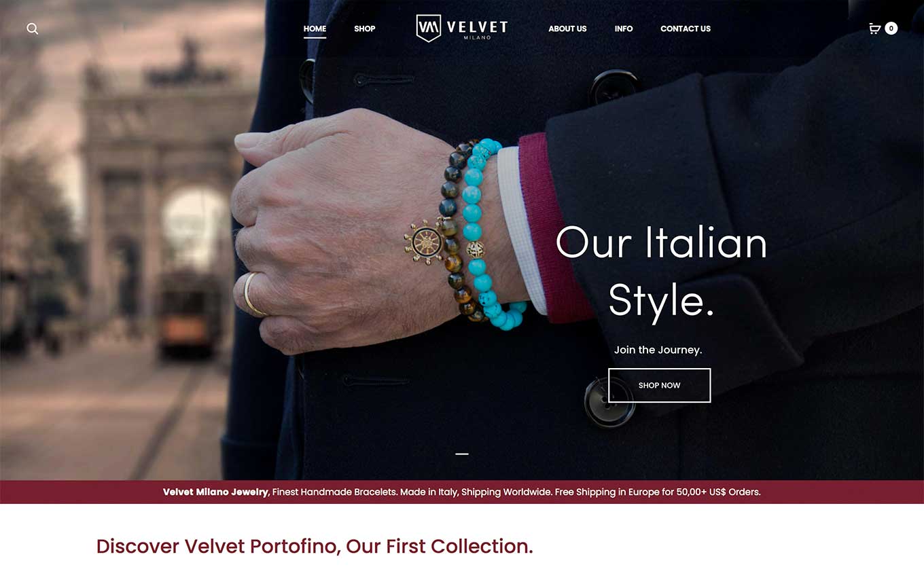Select the hero slide indicator dash

[462, 454]
